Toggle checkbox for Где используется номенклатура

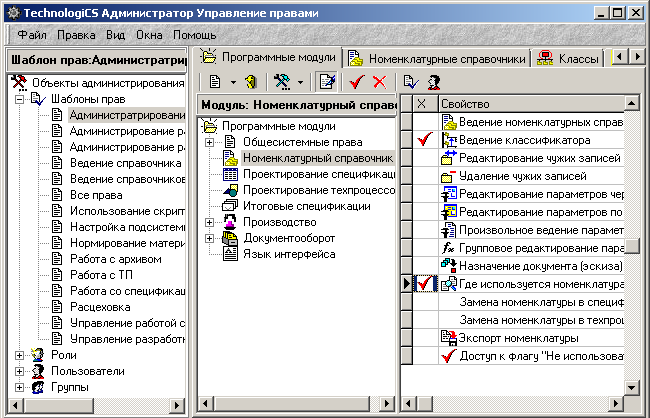pyautogui.click(x=421, y=284)
